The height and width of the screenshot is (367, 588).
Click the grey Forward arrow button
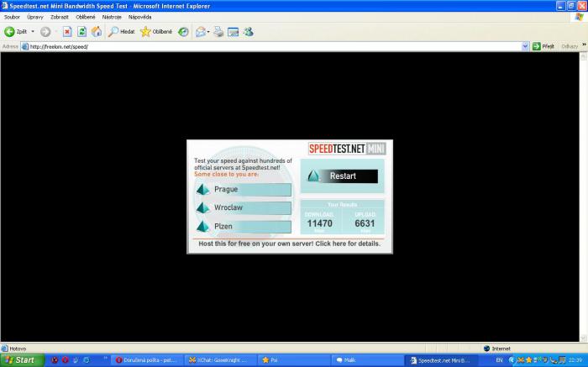[x=45, y=32]
